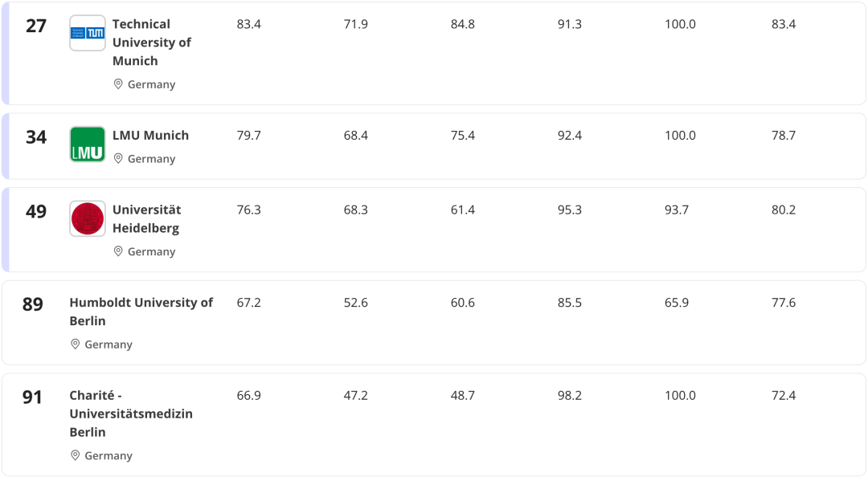
Task: Select rank 34 number for LMU Munich
Action: (36, 137)
